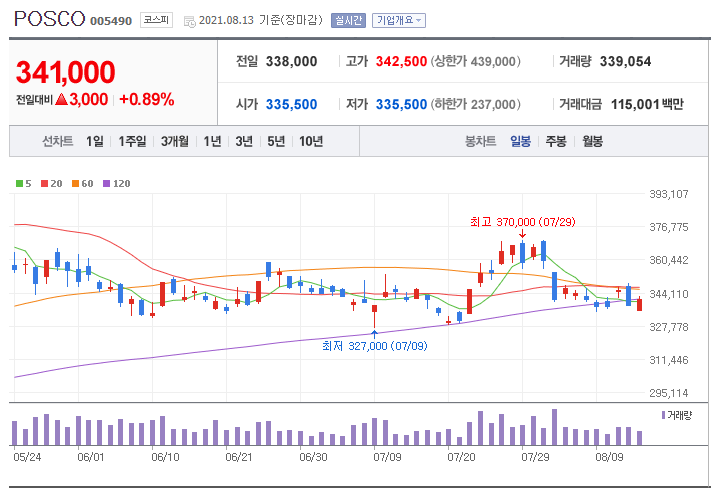Click trading value 115,001 백만
Viewport: 711px width, 488px height.
tap(647, 105)
